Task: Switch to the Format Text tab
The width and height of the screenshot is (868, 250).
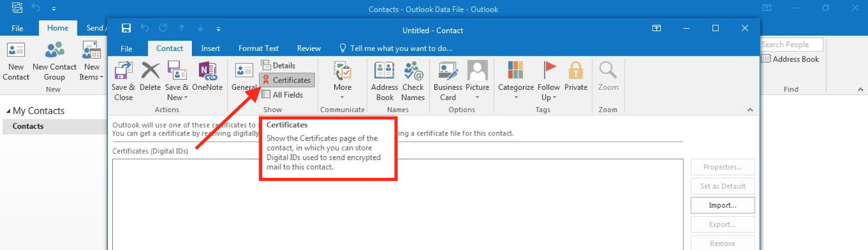Action: [x=258, y=49]
